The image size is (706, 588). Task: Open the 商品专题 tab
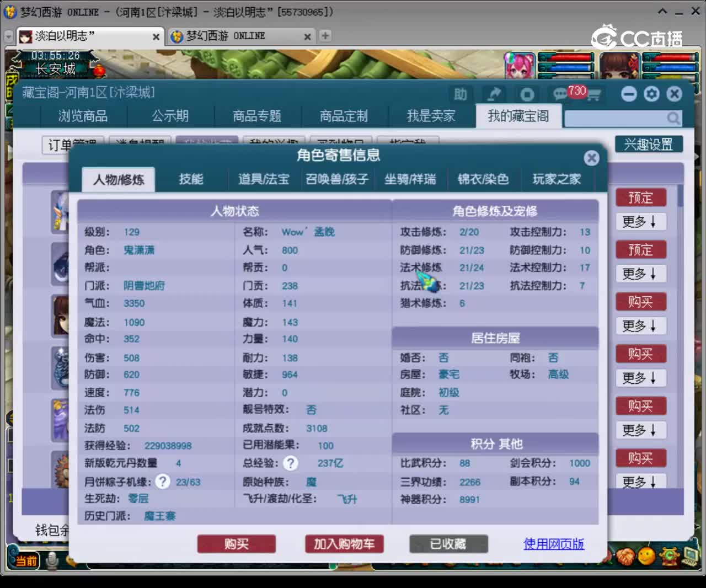click(x=257, y=116)
